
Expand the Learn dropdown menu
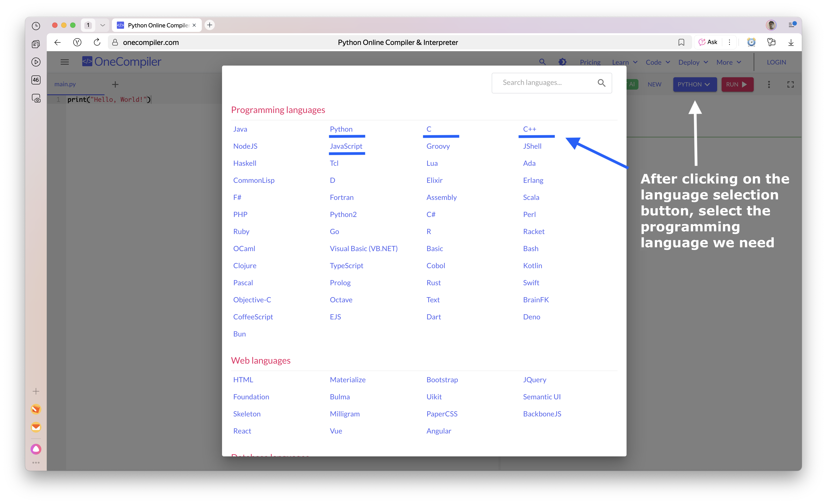(x=625, y=62)
